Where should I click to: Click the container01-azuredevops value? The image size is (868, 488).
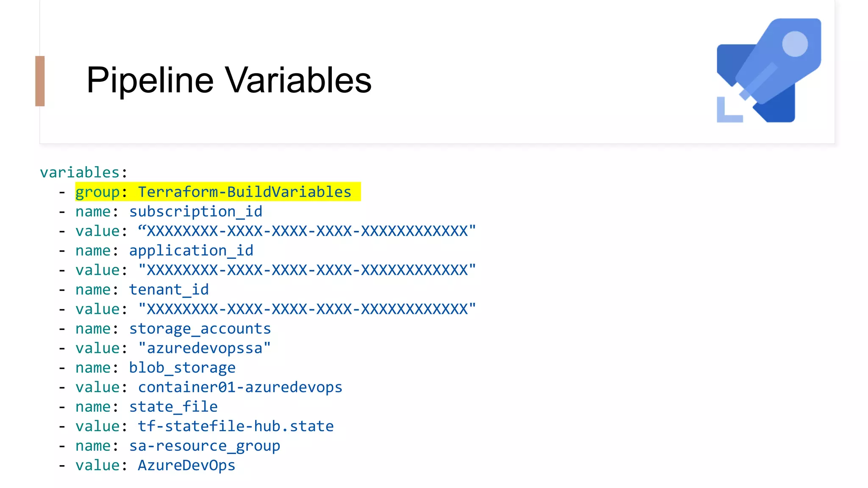240,387
